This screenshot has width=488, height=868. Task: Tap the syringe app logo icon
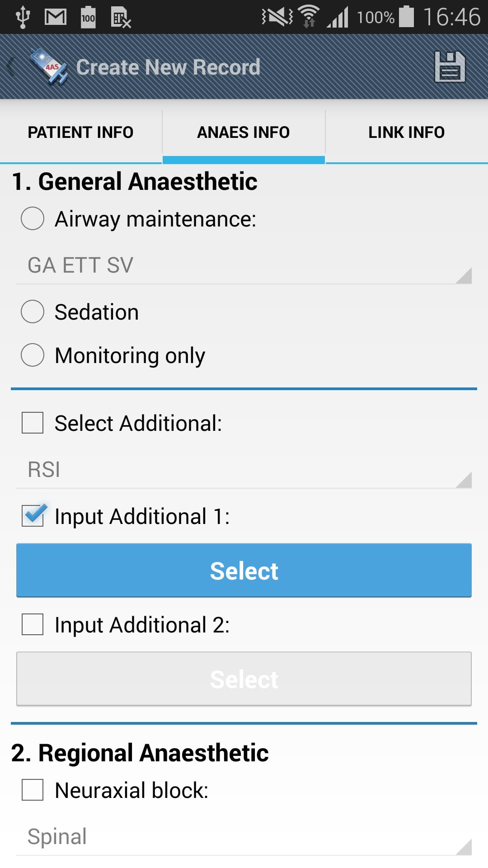point(49,67)
